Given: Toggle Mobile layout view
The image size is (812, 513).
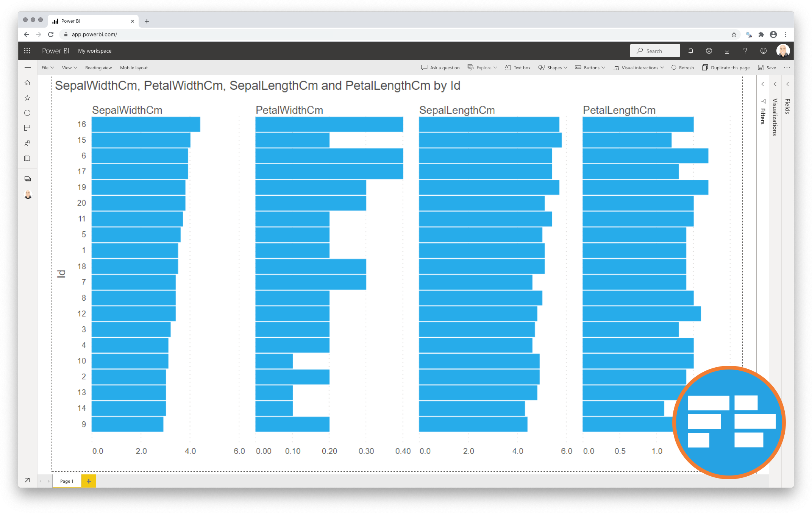Looking at the screenshot, I should point(134,67).
